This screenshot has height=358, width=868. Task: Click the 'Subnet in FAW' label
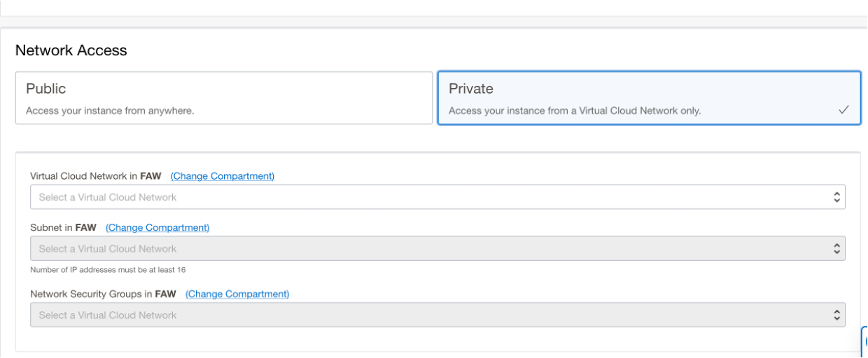[63, 228]
